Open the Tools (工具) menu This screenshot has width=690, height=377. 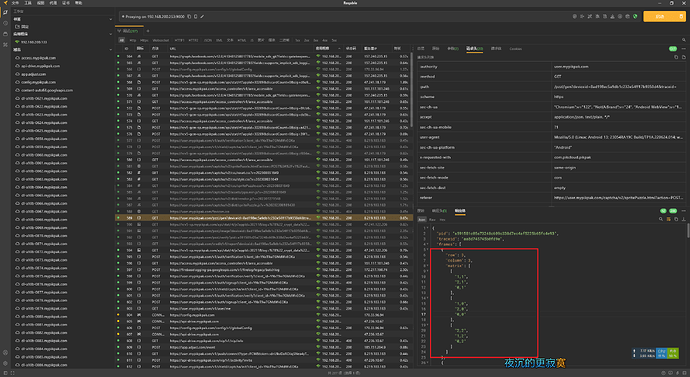28,3
